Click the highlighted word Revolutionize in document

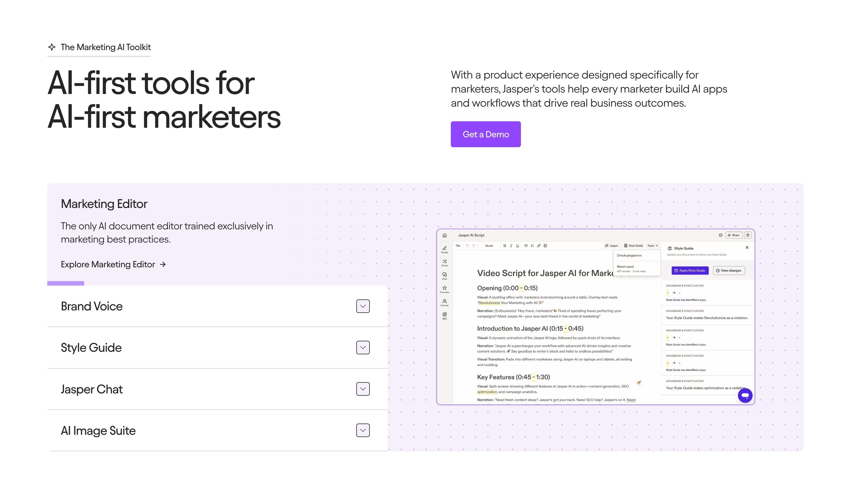click(x=489, y=303)
